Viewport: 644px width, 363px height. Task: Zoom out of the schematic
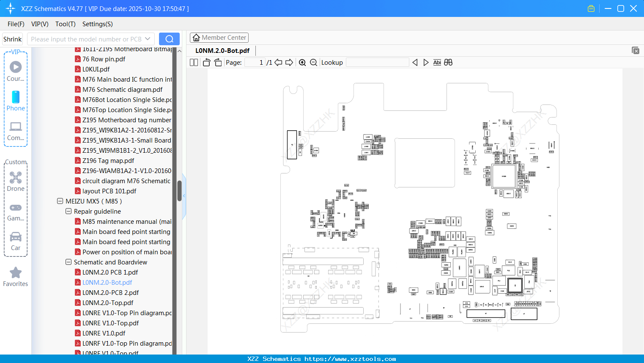[313, 63]
